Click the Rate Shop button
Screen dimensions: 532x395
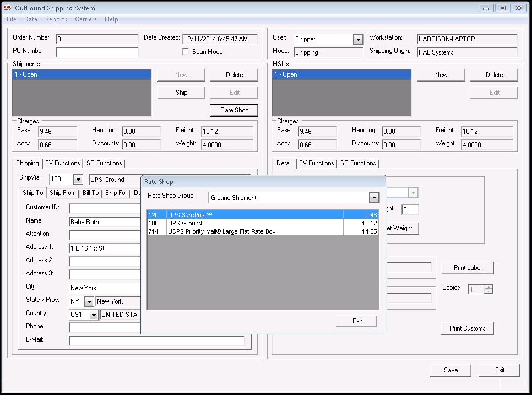point(234,110)
